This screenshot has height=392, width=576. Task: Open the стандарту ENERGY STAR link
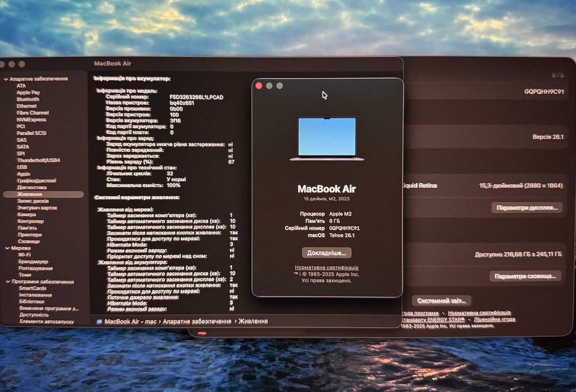point(433,319)
